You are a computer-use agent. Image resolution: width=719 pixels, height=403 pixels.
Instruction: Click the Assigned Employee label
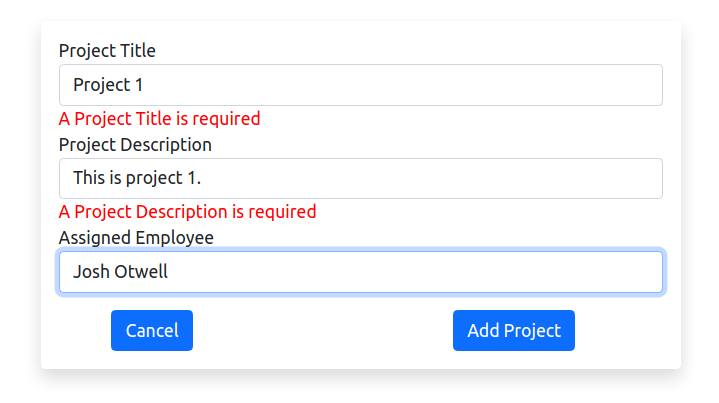tap(136, 237)
